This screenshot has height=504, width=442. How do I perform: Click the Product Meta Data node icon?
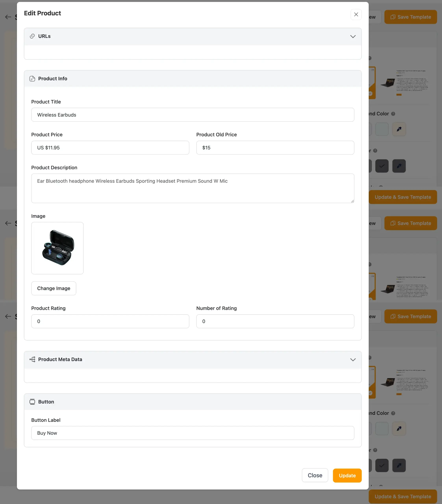click(32, 359)
